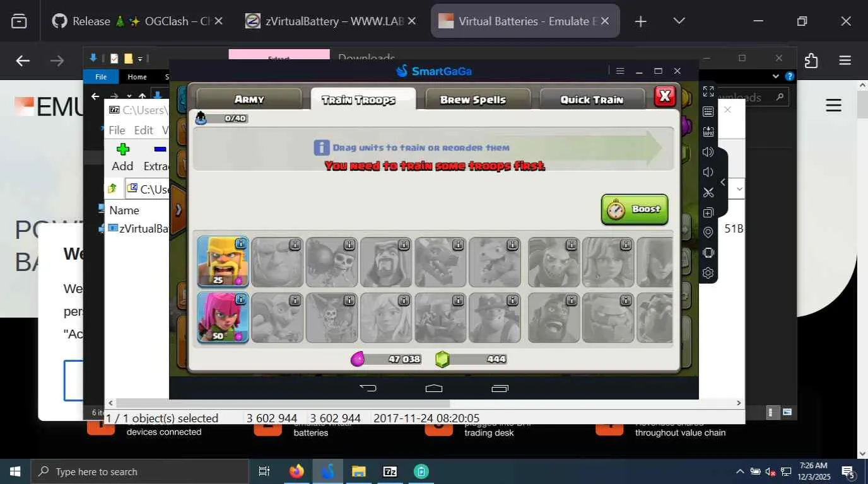Image resolution: width=868 pixels, height=484 pixels.
Task: Open the website's hamburger menu
Action: (x=833, y=105)
